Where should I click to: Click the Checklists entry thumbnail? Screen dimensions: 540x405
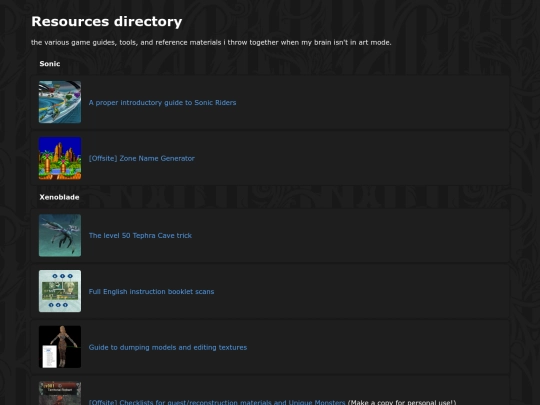(x=60, y=393)
